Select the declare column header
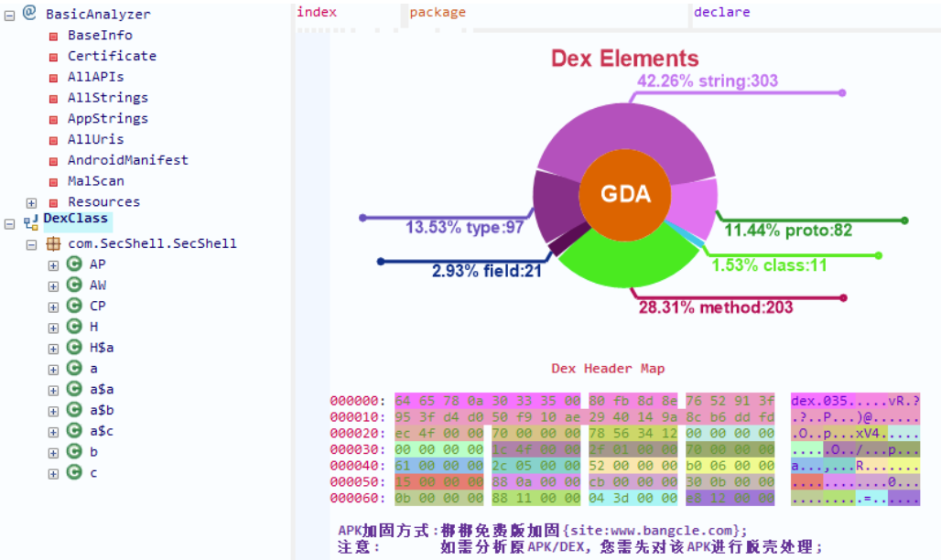The image size is (941, 560). click(721, 12)
